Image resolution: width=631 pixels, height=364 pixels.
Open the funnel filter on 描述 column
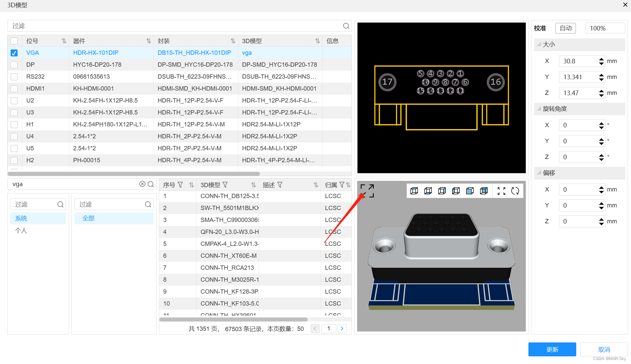pyautogui.click(x=280, y=185)
